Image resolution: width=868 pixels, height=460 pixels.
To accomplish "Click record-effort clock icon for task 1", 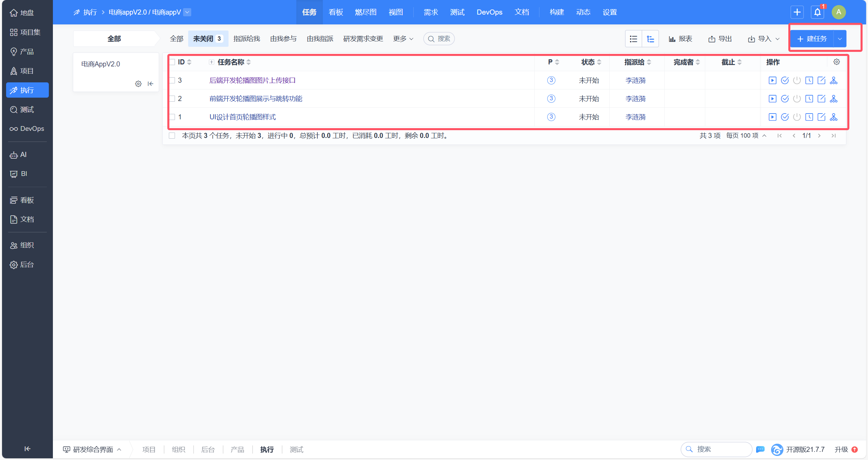I will tap(809, 117).
